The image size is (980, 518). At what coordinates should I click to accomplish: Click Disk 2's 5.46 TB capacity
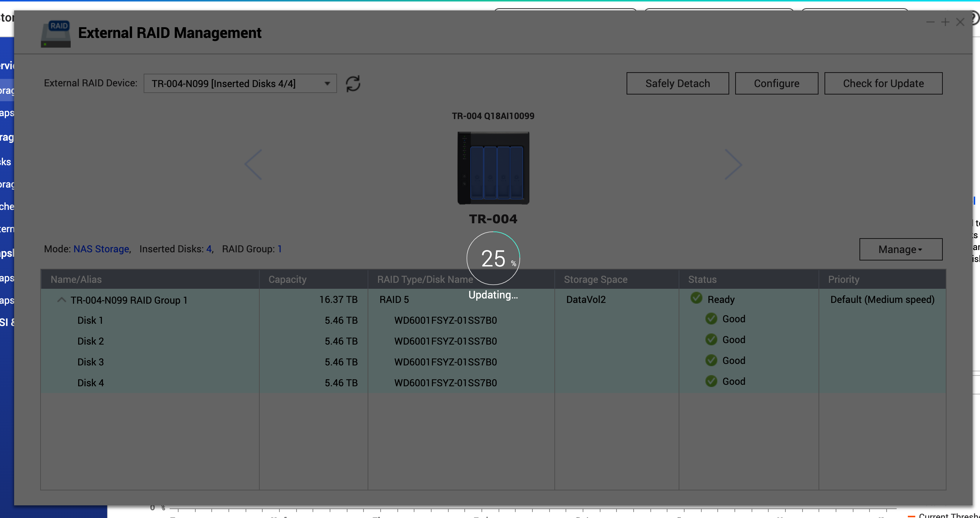point(341,341)
